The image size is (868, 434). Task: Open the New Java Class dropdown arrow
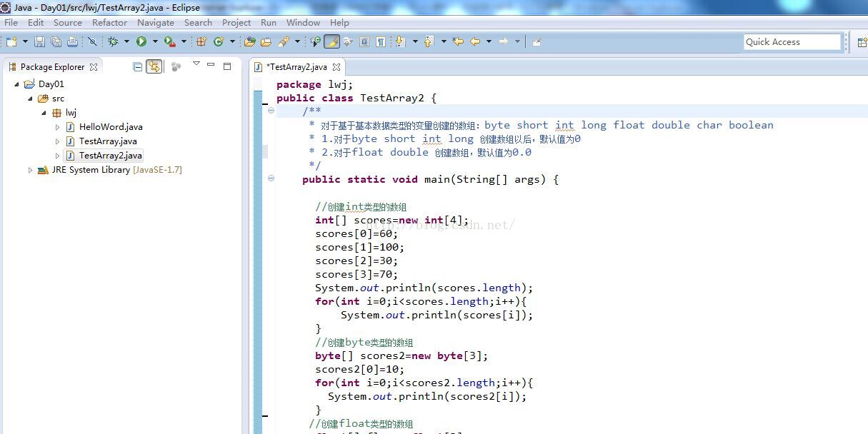232,42
